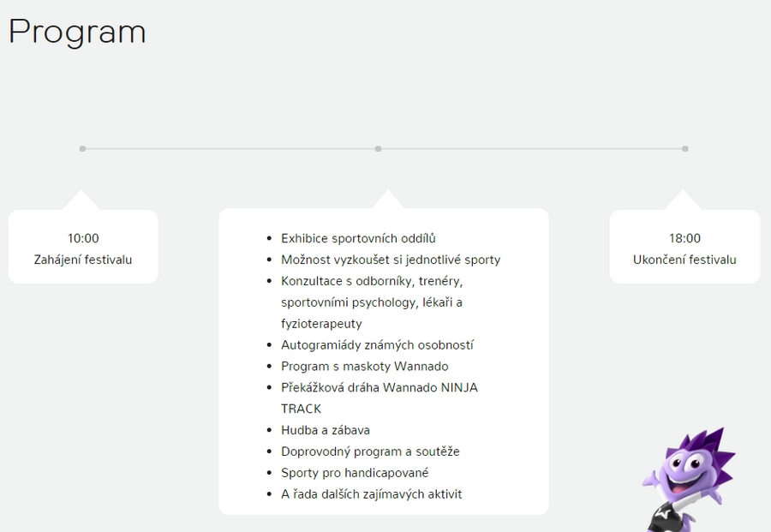This screenshot has height=532, width=771.
Task: Click the 10:00 Zahájení festivalu card
Action: pos(83,247)
